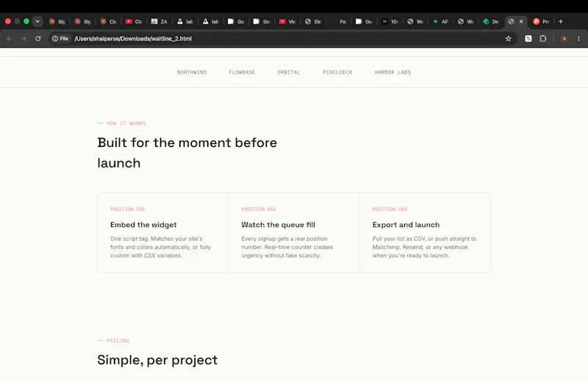The image size is (588, 382).
Task: Click the 'Watch the queue fill' card title
Action: coord(279,225)
